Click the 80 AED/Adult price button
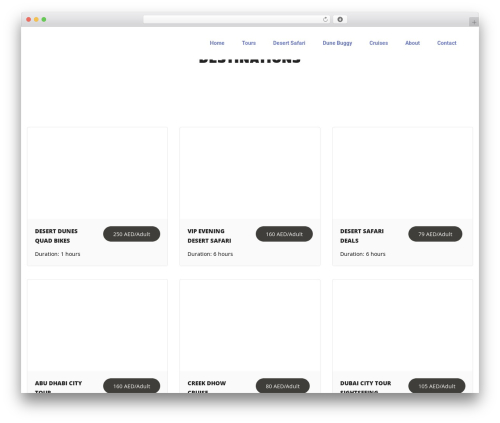The width and height of the screenshot is (500, 423). tap(283, 386)
